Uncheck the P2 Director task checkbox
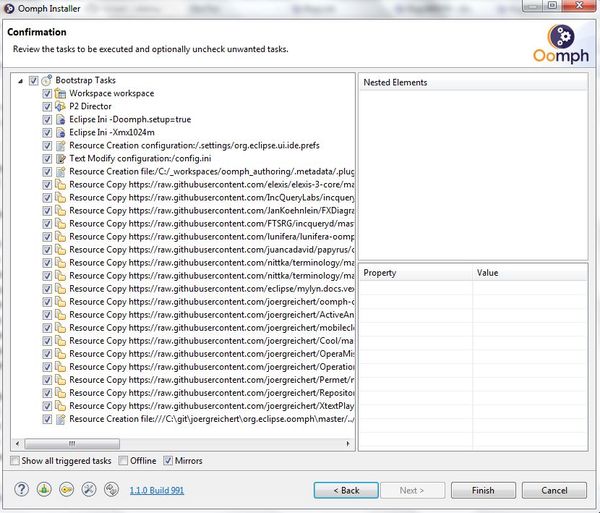600x513 pixels. point(47,107)
